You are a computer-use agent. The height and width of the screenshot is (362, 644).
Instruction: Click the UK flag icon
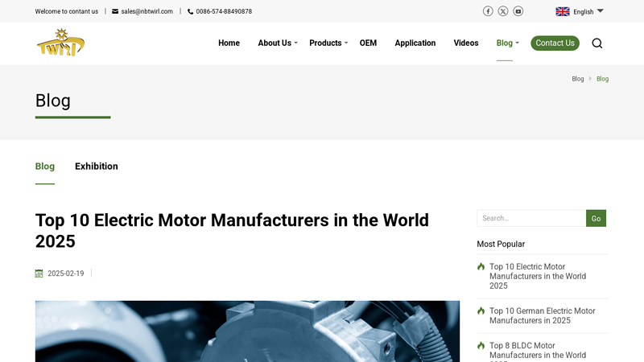coord(563,11)
